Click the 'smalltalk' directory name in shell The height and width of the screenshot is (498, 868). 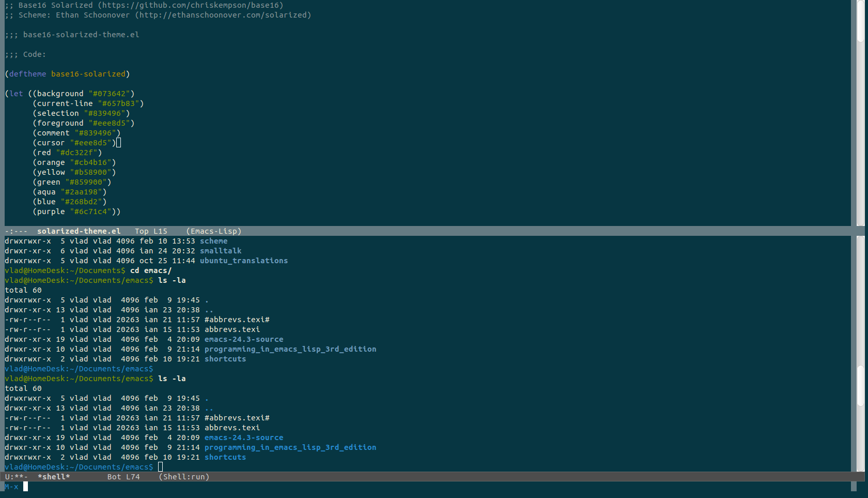point(221,251)
